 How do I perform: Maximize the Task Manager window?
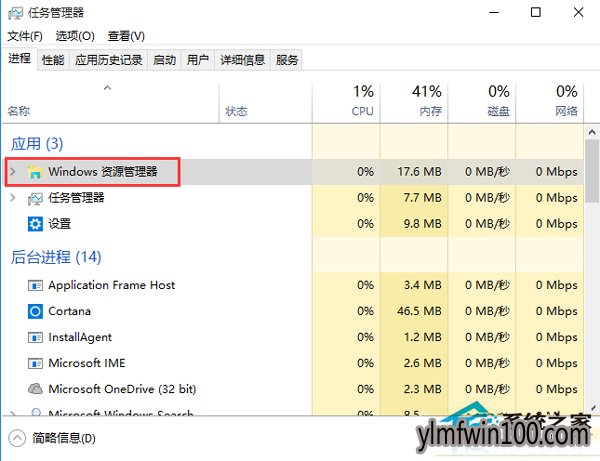[536, 13]
